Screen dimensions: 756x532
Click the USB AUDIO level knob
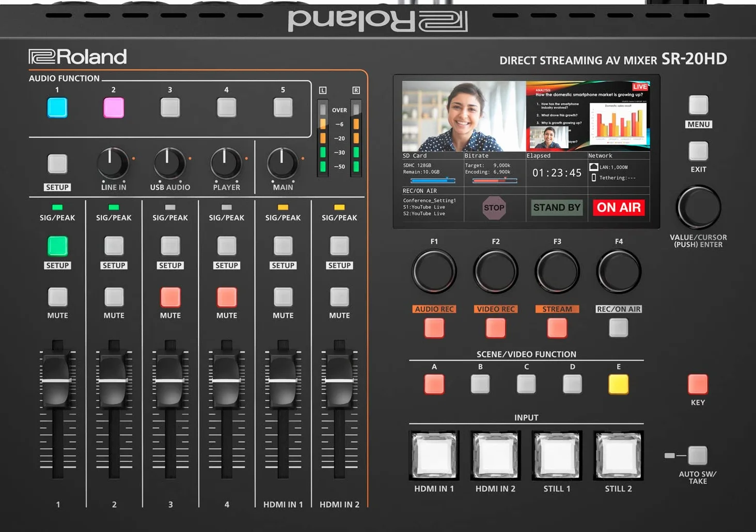pyautogui.click(x=169, y=163)
